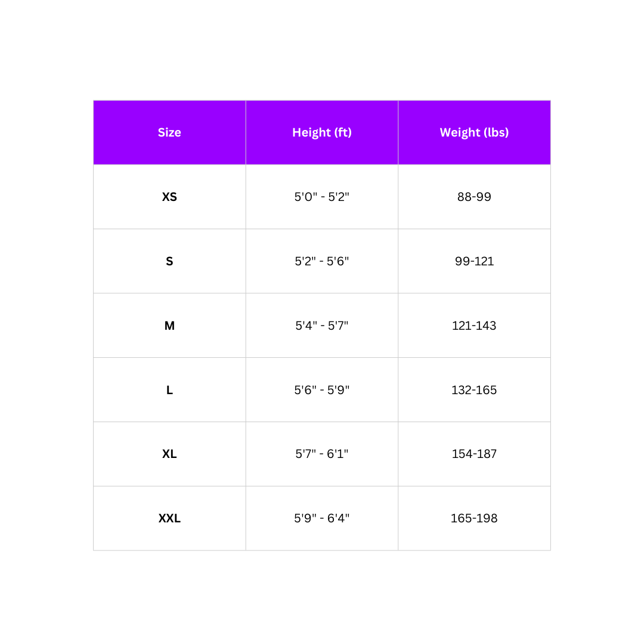Click the Height (ft) column header

pyautogui.click(x=322, y=132)
